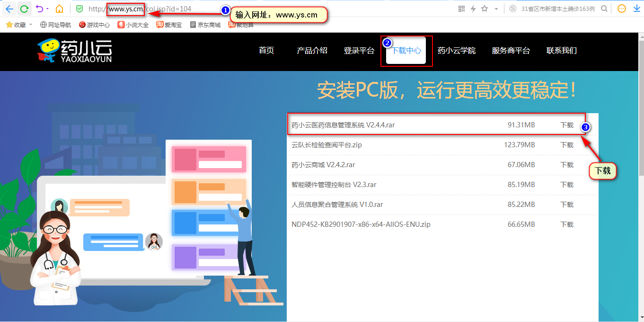Download NDP452-KB2901907-x86-x64-AllOS-ENU.zip
The width and height of the screenshot is (644, 322).
pyautogui.click(x=567, y=224)
